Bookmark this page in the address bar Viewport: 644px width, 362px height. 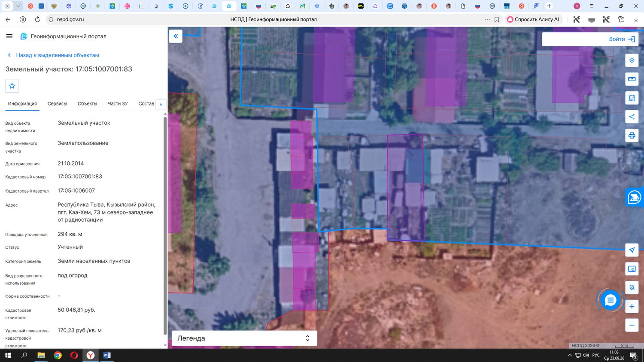tap(497, 19)
